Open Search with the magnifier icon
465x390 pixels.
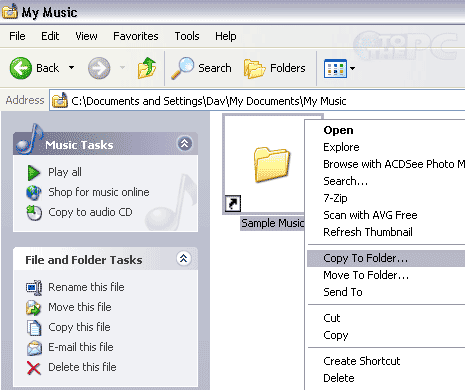click(x=182, y=68)
